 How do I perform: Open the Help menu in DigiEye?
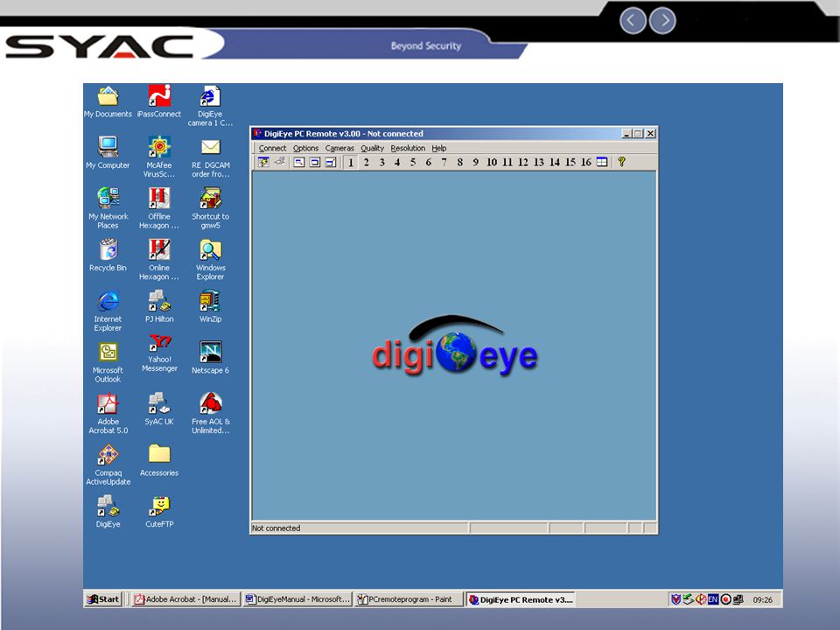[438, 149]
